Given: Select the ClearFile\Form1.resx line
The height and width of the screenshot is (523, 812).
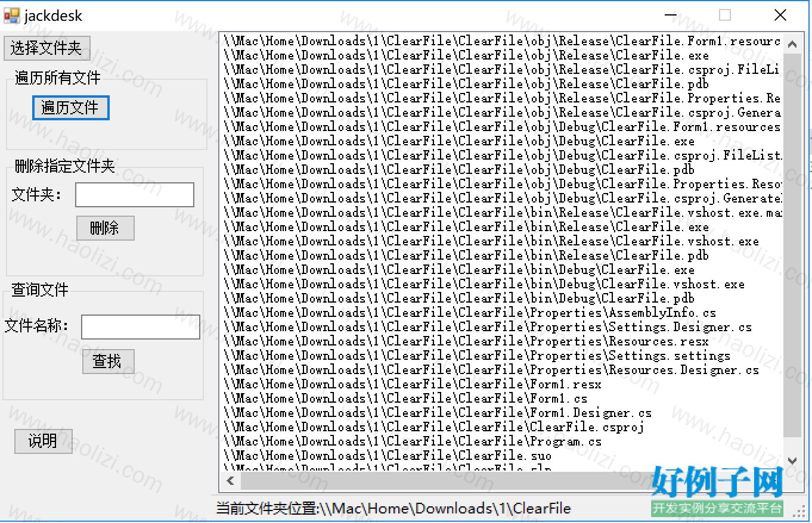Looking at the screenshot, I should (413, 384).
